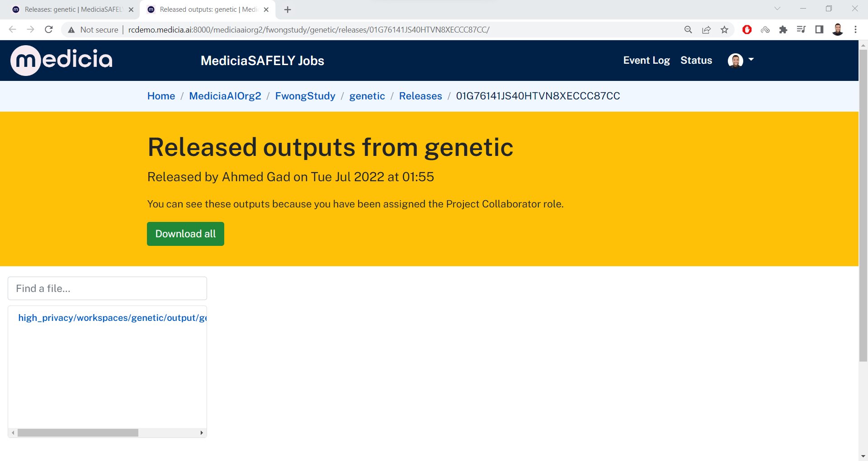Click the page scroll down arrow
Viewport: 868px width, 461px height.
pos(863,456)
